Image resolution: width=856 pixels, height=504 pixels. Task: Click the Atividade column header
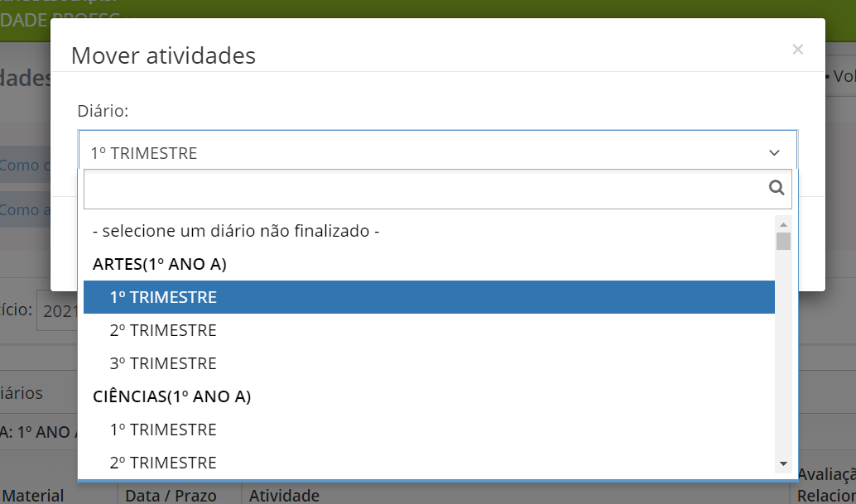point(285,495)
